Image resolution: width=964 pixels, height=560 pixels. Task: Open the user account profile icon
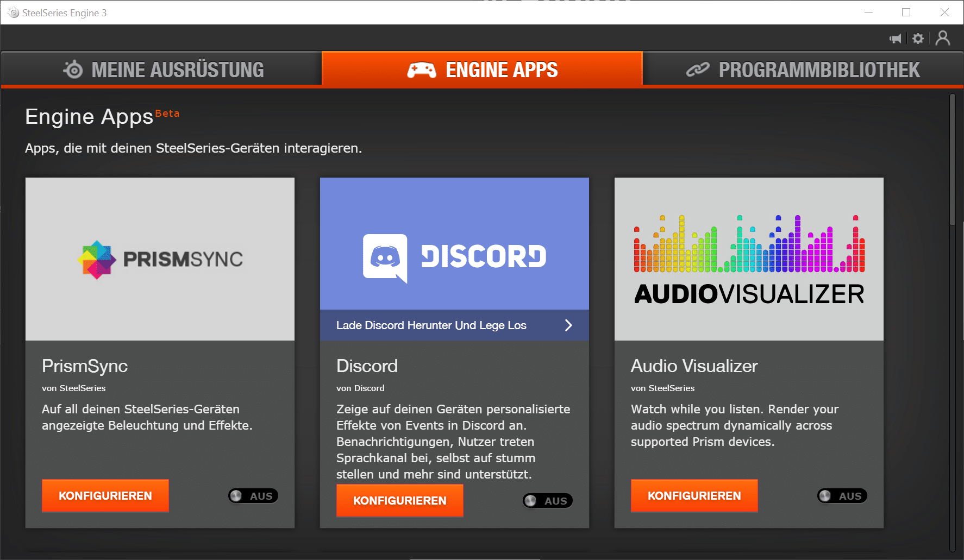pyautogui.click(x=943, y=38)
